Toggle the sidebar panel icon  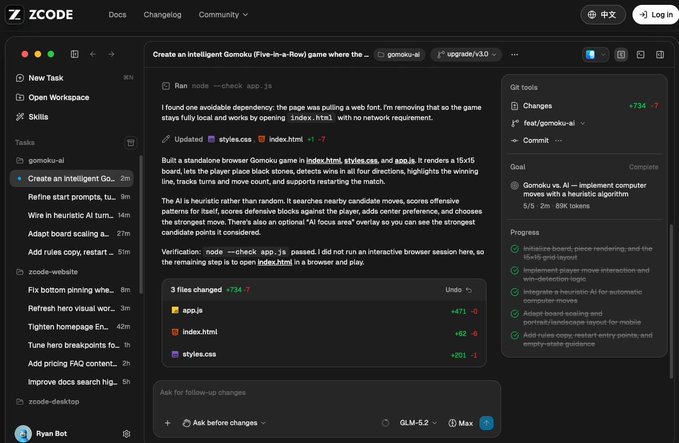pyautogui.click(x=74, y=54)
